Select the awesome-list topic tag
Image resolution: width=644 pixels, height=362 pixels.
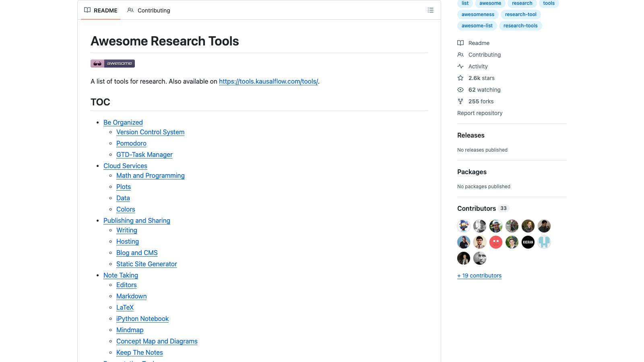[477, 25]
